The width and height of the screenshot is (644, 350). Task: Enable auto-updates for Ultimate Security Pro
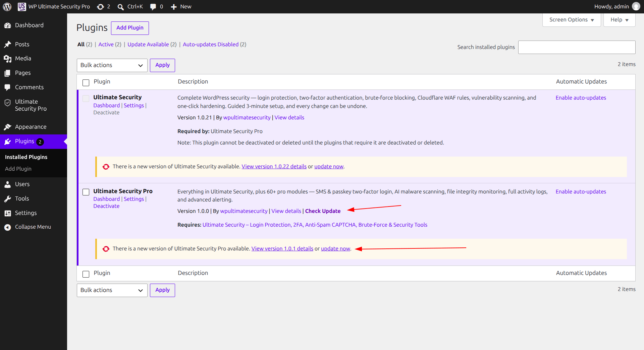point(581,191)
